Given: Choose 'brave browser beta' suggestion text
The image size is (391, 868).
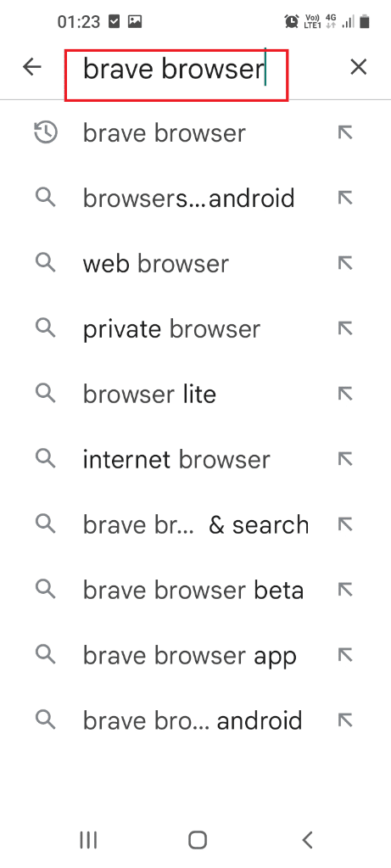Looking at the screenshot, I should pos(193,590).
